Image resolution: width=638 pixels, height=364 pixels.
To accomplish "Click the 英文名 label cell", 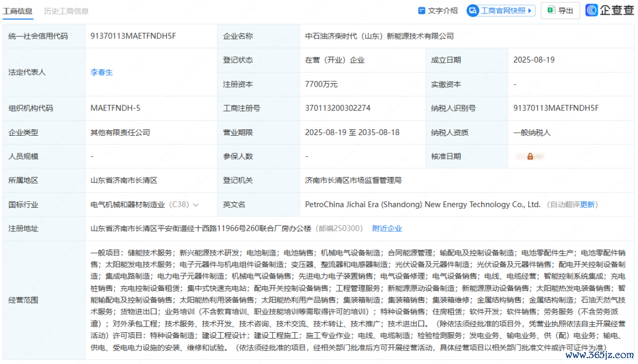I will tap(258, 205).
